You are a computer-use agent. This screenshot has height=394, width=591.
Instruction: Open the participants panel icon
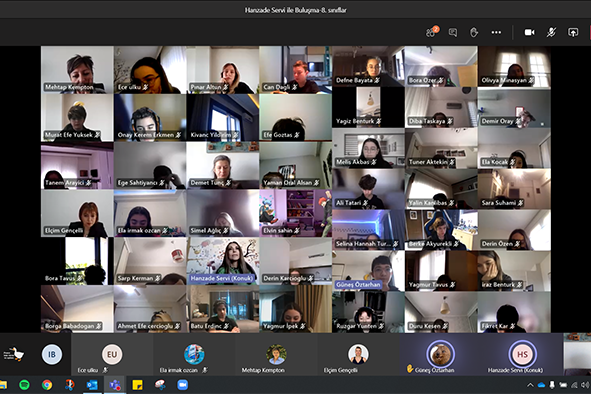tap(432, 32)
